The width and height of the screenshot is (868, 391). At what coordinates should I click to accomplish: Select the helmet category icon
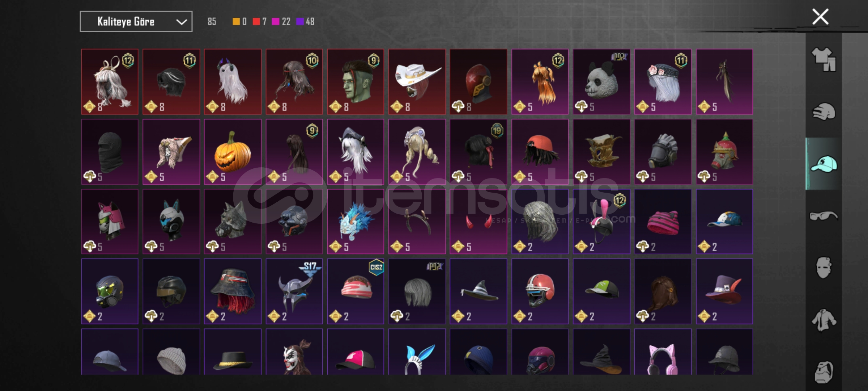click(824, 112)
